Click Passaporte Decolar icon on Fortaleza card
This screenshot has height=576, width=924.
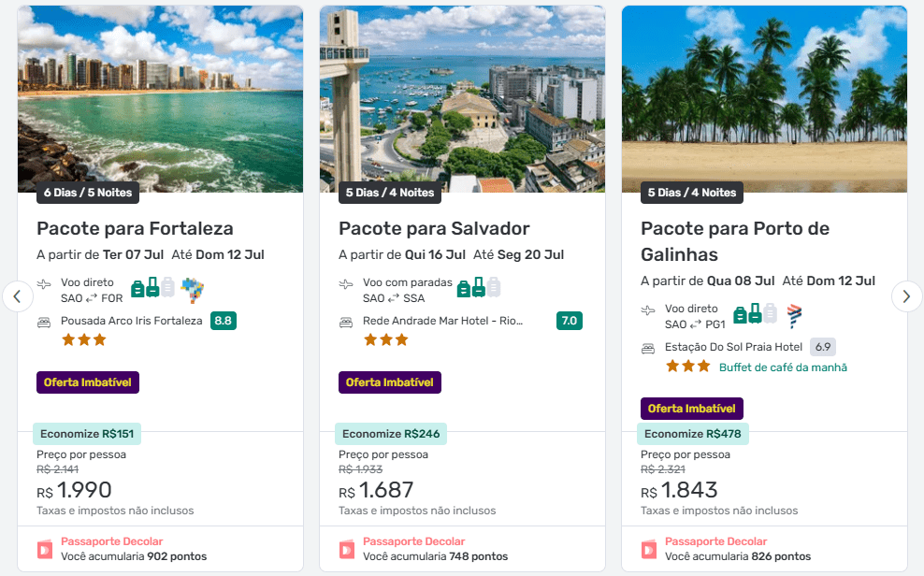45,549
